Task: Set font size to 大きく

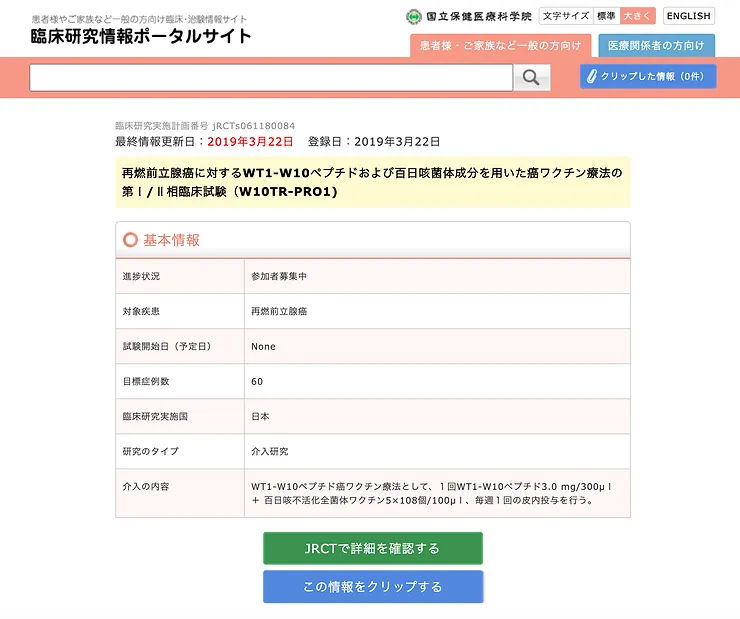Action: coord(638,16)
